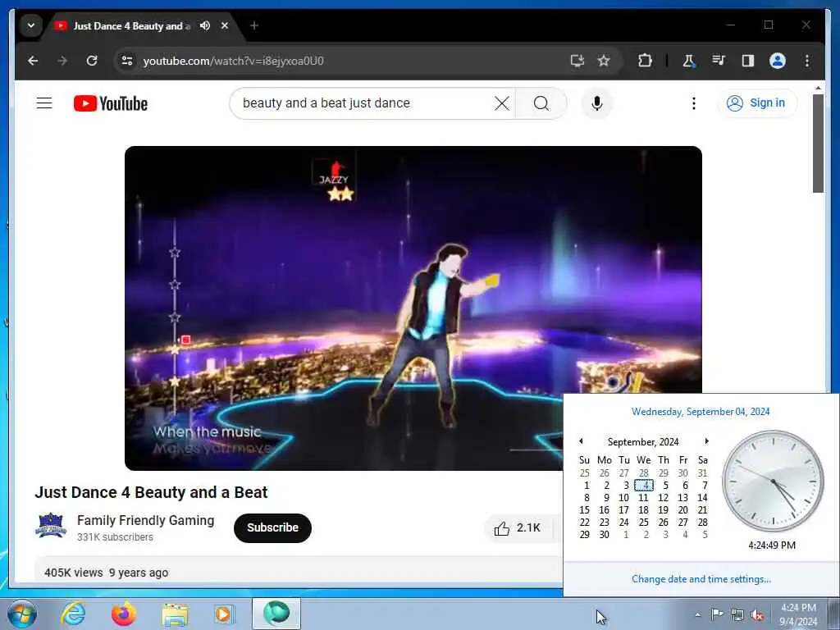The image size is (840, 630).
Task: Open YouTube hamburger guide menu
Action: click(44, 103)
